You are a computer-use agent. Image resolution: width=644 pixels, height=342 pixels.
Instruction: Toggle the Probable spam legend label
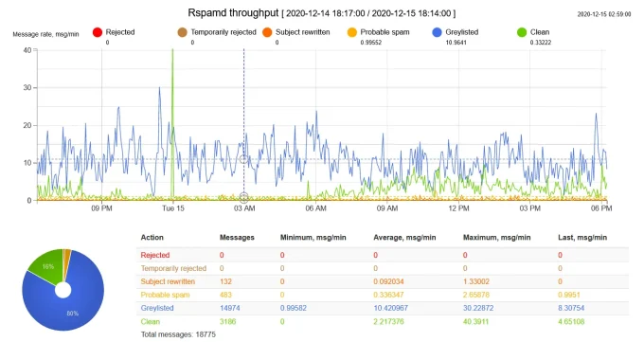pyautogui.click(x=385, y=32)
